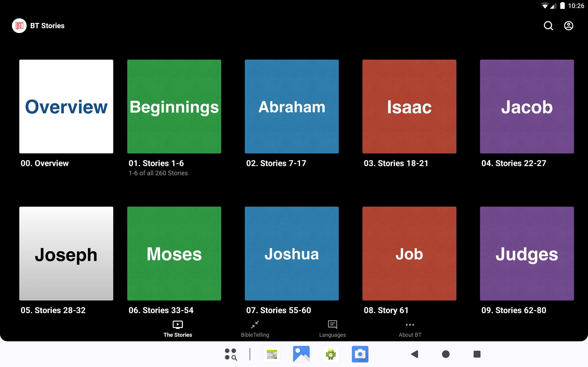Launch the Gallery app from taskbar

click(x=301, y=354)
